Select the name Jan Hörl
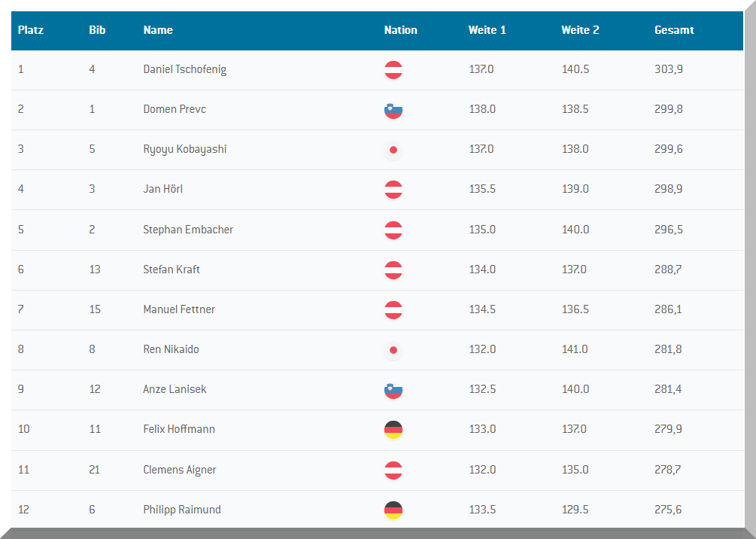 pyautogui.click(x=162, y=189)
